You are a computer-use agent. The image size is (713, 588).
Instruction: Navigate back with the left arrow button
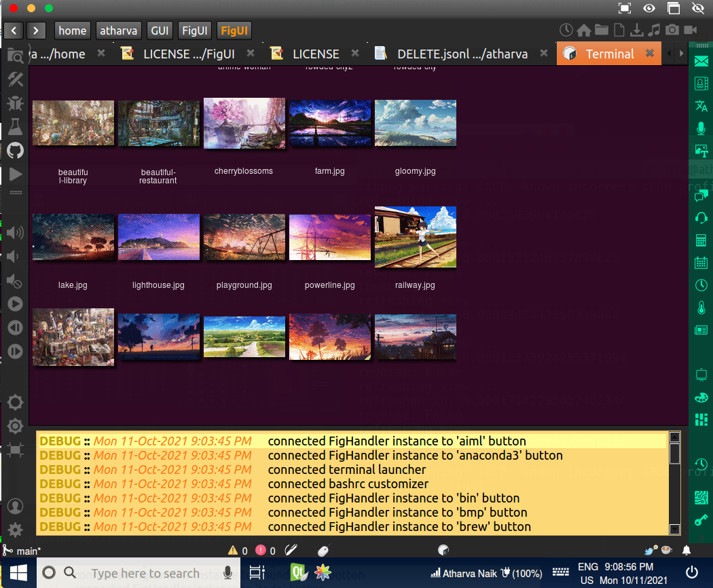(x=14, y=31)
